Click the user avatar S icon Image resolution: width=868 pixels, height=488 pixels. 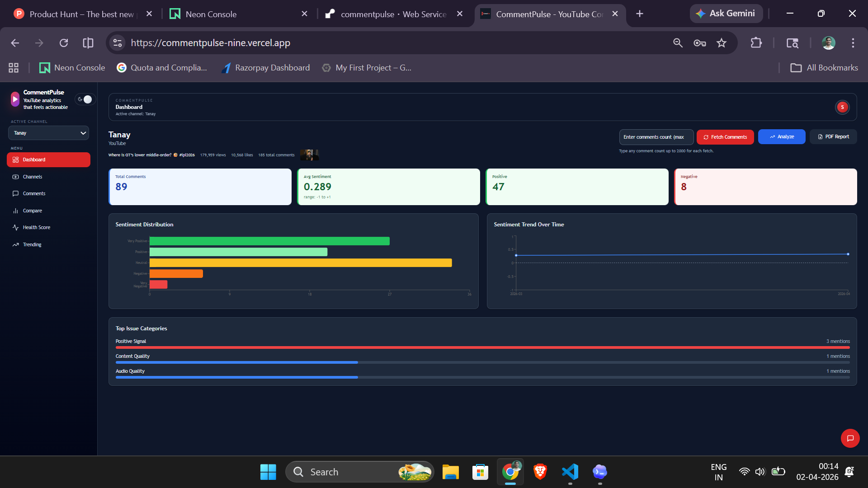(x=842, y=107)
